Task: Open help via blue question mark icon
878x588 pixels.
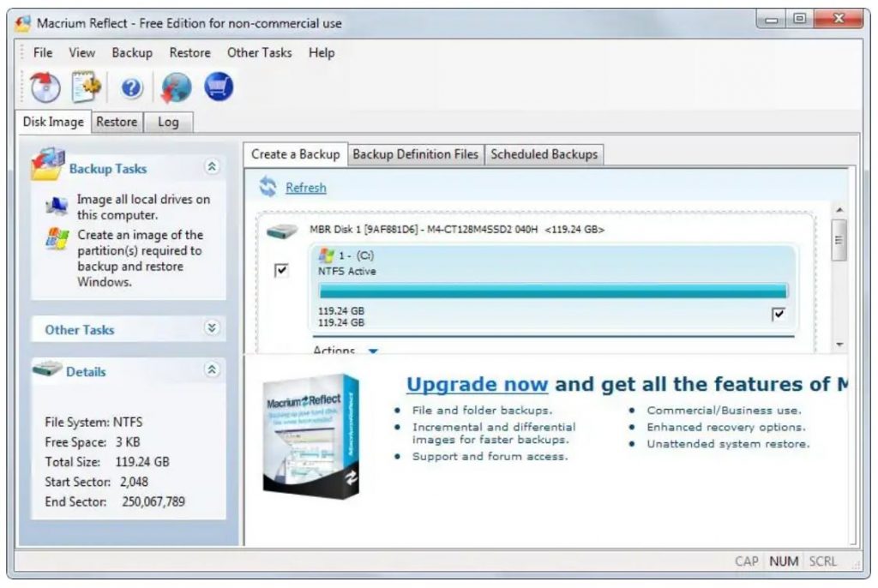Action: 131,87
